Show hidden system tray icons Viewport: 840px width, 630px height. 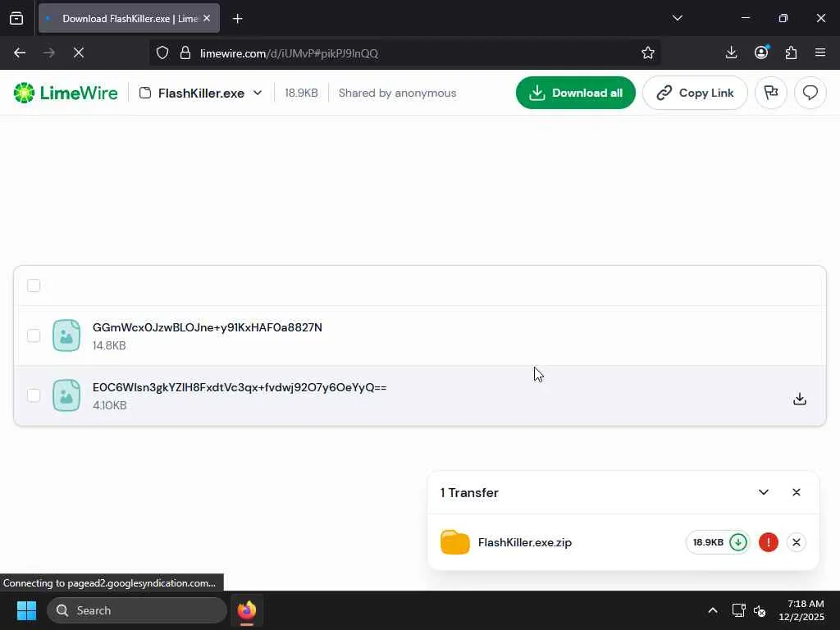pos(713,610)
